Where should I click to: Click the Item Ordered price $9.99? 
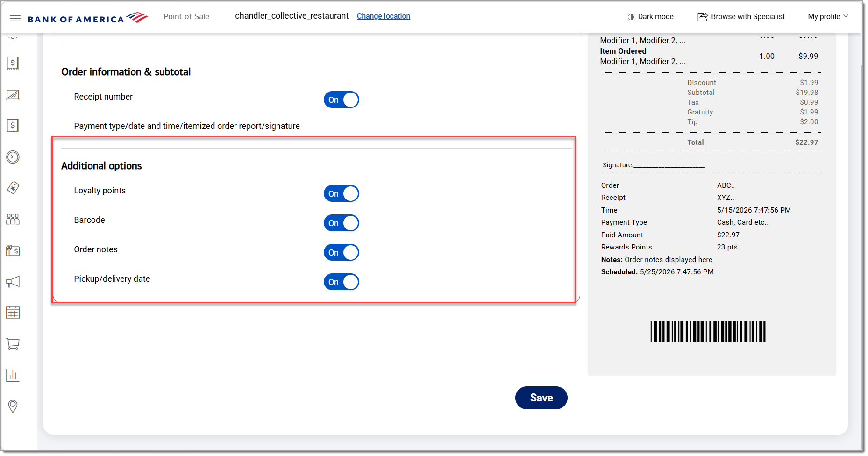(808, 56)
